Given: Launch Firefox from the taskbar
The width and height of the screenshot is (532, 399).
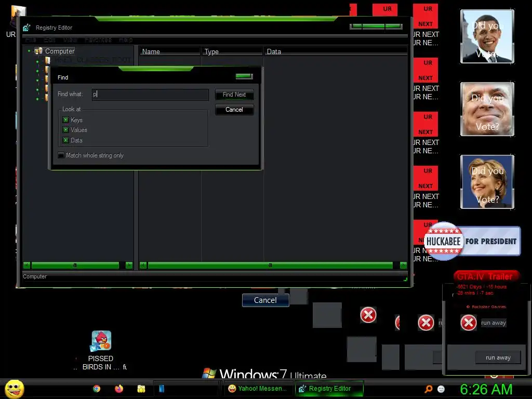Looking at the screenshot, I should [119, 389].
